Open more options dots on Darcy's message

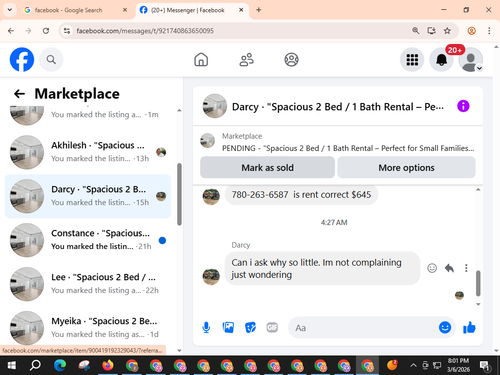click(466, 268)
